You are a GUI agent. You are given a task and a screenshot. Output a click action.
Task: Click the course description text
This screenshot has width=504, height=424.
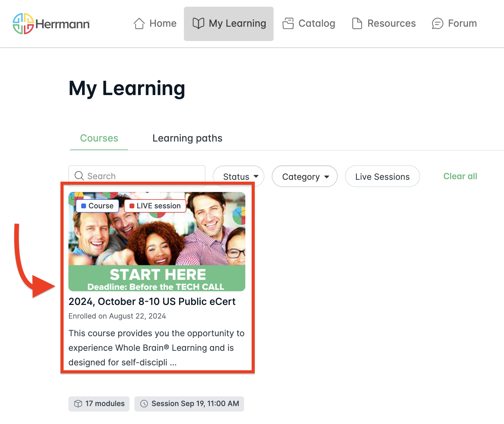coord(157,348)
